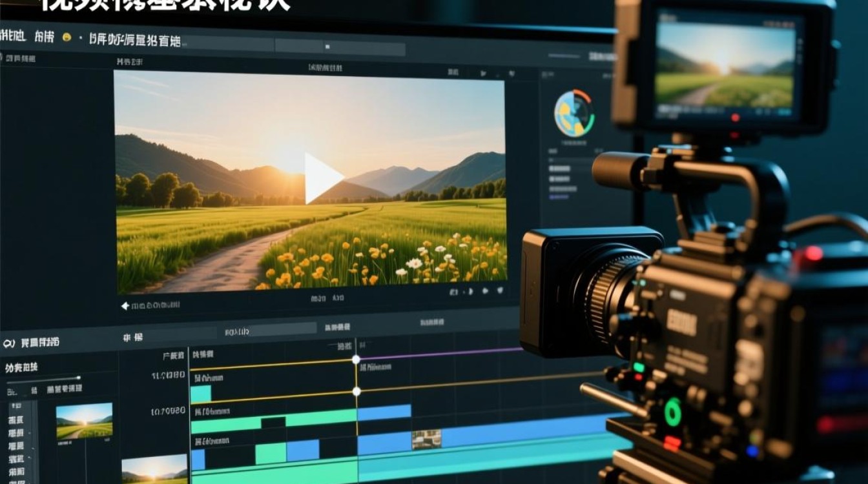
Task: Click the yellow smiley icon in top bar
Action: (x=66, y=38)
